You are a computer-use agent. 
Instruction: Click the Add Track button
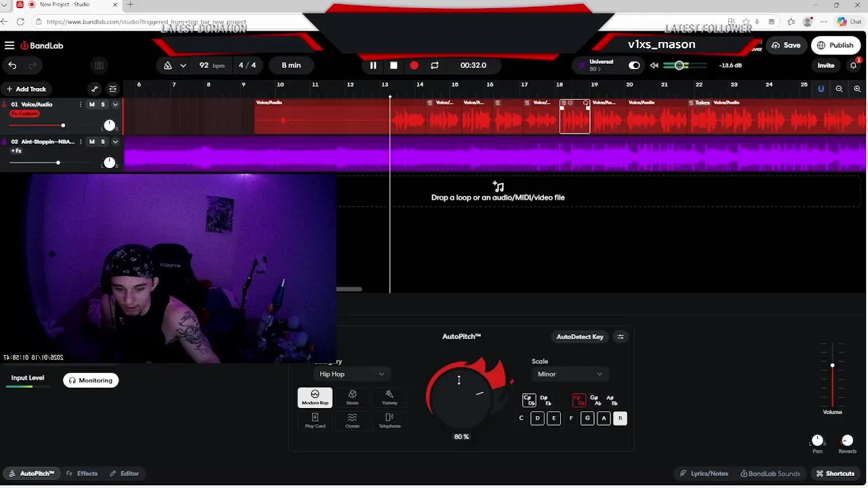coord(26,89)
